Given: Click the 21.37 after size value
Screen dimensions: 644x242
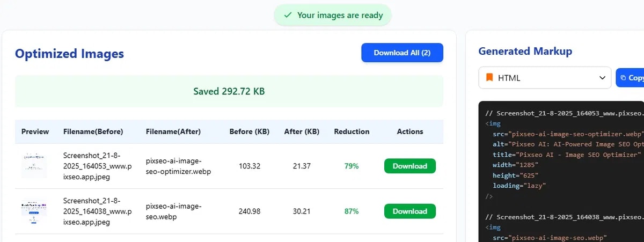Looking at the screenshot, I should 302,166.
